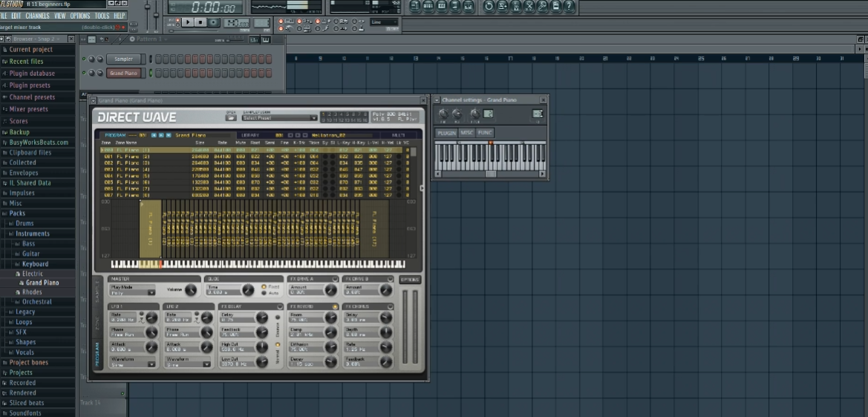Open Play Mode dropdown set to Poly

pos(133,292)
